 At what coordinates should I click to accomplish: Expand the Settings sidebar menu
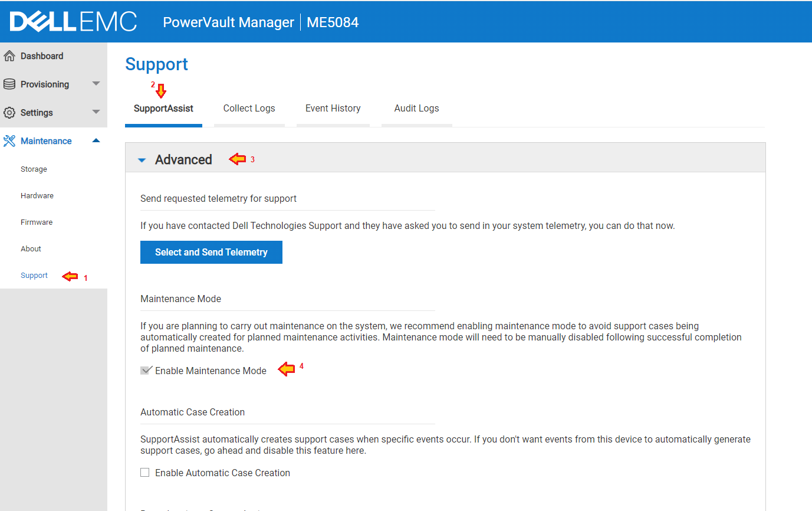(96, 112)
